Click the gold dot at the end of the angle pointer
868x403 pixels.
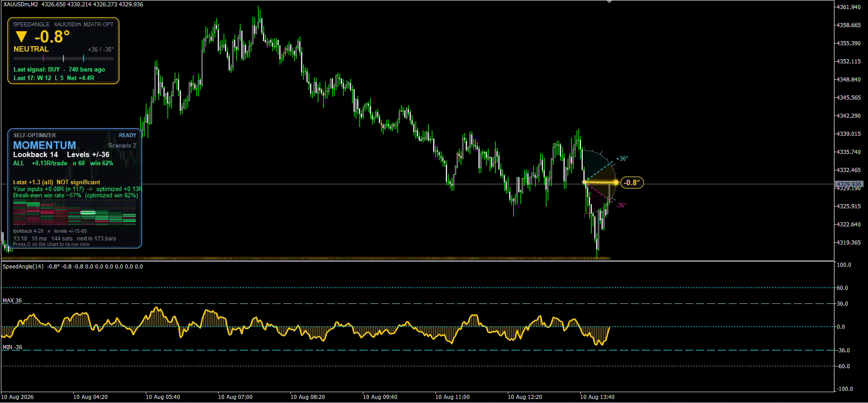click(616, 182)
